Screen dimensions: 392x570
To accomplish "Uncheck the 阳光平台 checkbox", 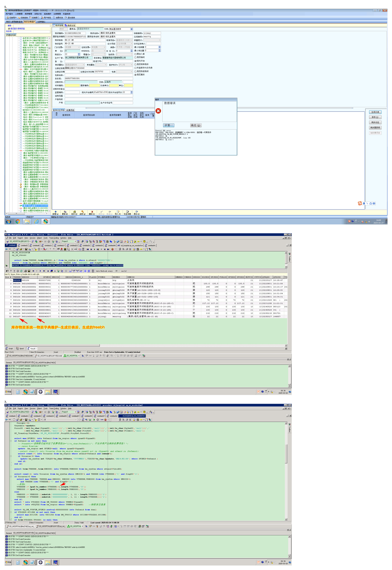I will click(135, 61).
